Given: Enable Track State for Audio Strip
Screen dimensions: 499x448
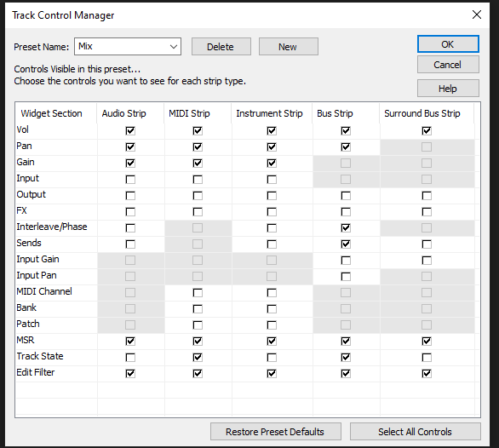Looking at the screenshot, I should pos(130,357).
